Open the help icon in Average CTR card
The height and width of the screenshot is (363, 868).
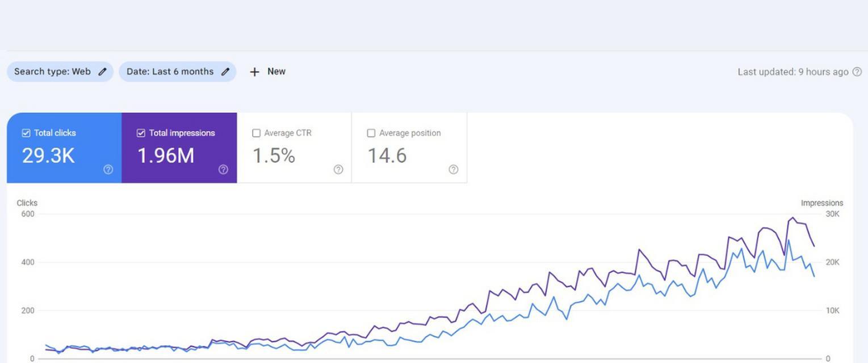tap(338, 170)
